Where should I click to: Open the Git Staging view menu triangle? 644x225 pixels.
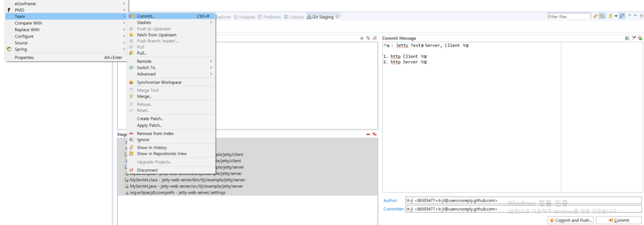[630, 16]
